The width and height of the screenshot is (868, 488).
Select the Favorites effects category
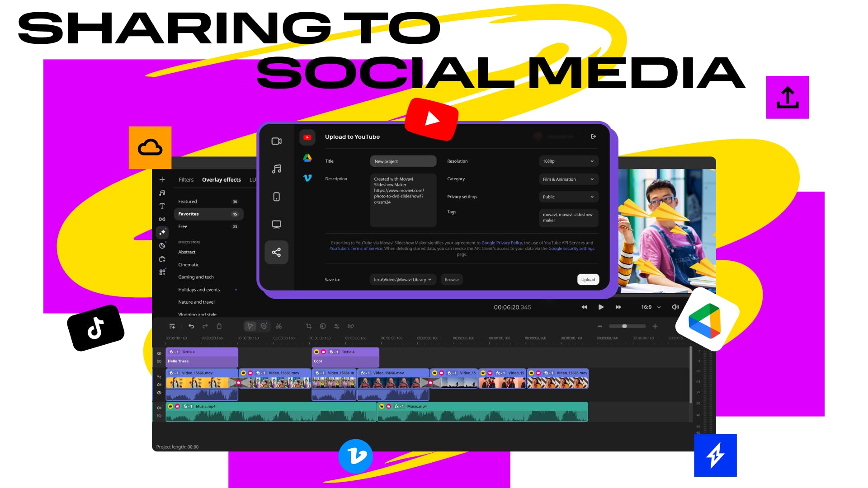click(x=209, y=214)
